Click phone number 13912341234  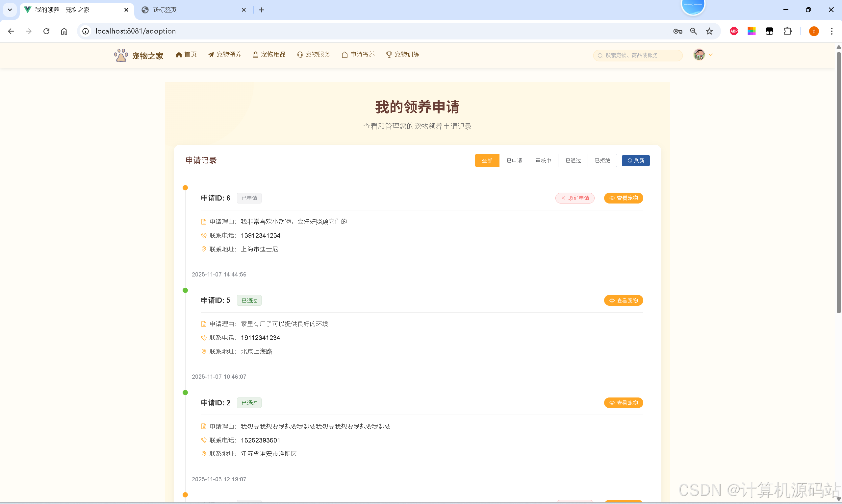tap(261, 235)
